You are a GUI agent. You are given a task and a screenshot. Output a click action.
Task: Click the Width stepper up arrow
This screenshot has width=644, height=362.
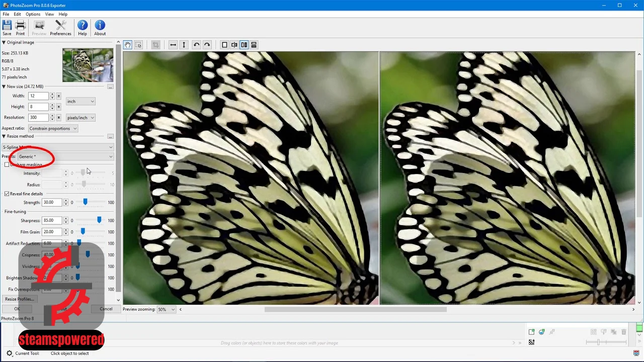coord(52,94)
